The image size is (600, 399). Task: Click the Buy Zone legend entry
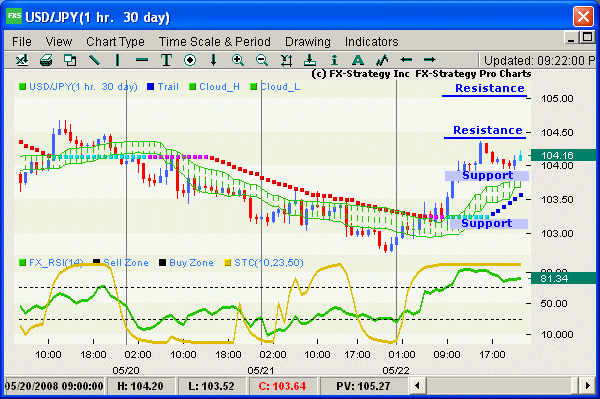pyautogui.click(x=186, y=263)
